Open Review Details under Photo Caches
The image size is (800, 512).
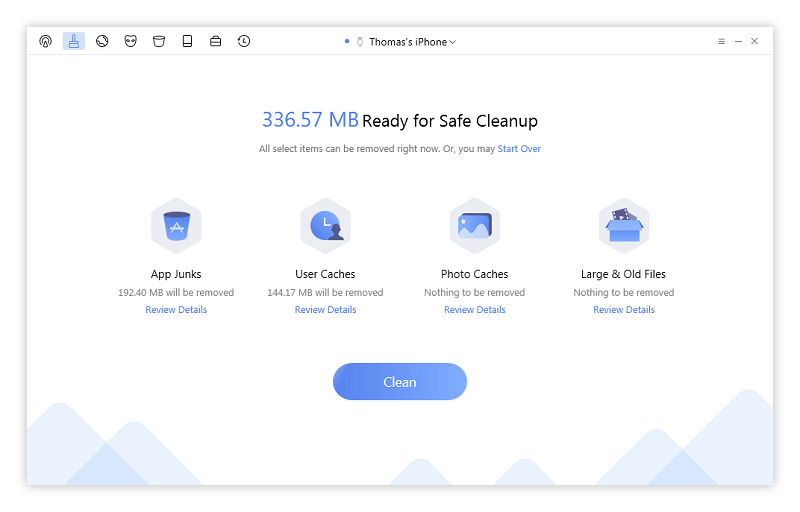[x=474, y=310]
